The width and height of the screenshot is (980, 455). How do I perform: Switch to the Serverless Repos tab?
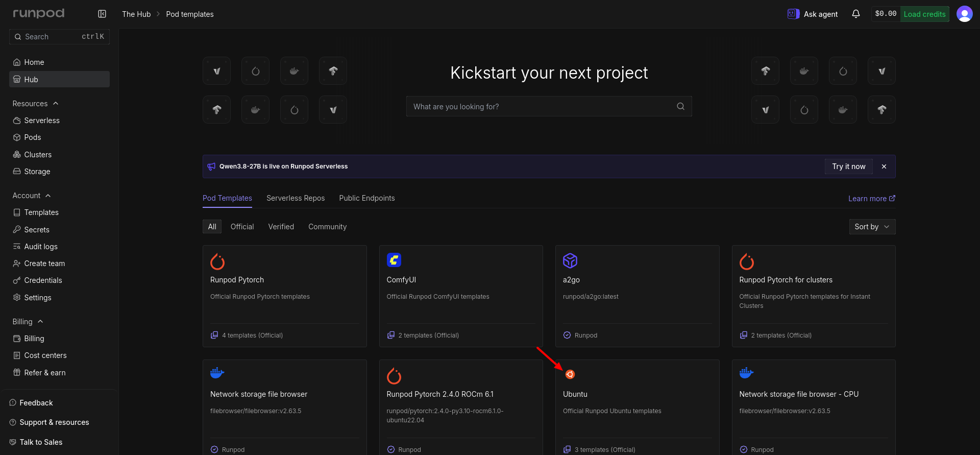296,198
